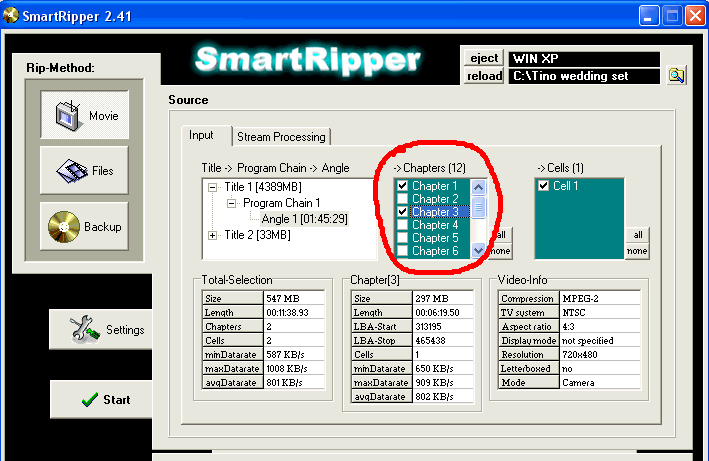709x461 pixels.
Task: Minimize the SmartRipper window
Action: coord(649,16)
